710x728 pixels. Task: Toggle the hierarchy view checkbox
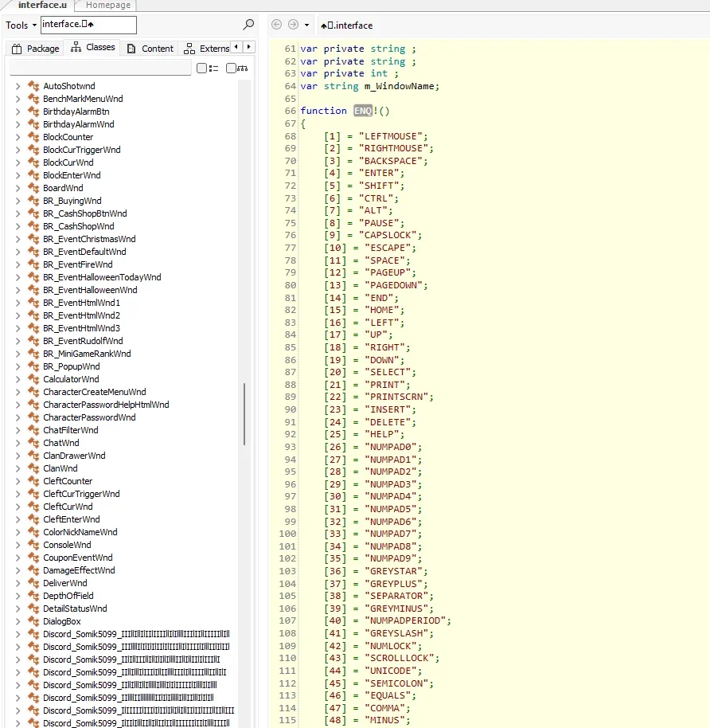[x=231, y=68]
